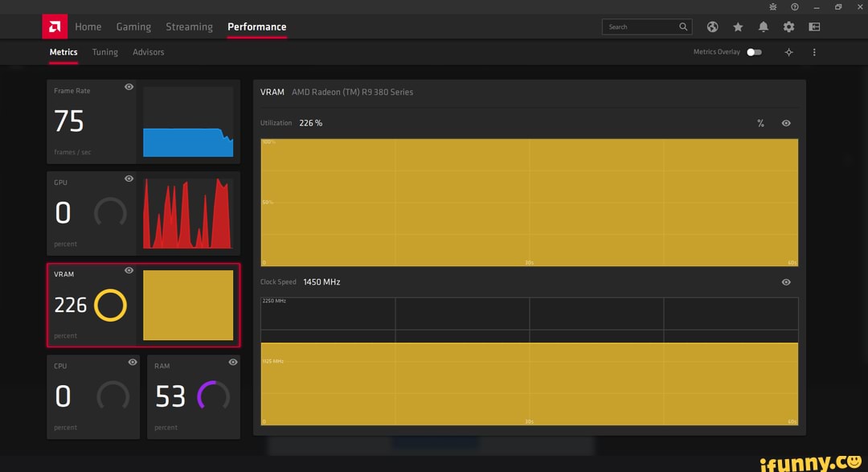This screenshot has width=868, height=472.
Task: Open notifications via the bell icon
Action: point(764,27)
